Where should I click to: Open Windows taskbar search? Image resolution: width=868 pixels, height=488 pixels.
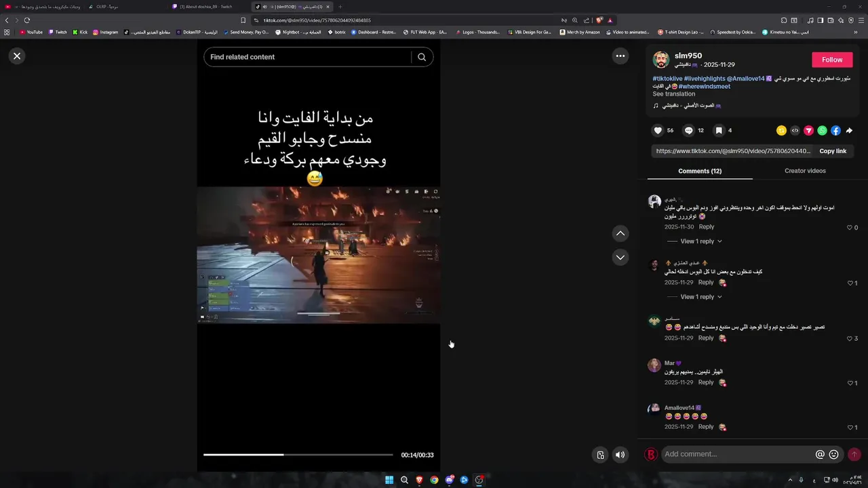404,480
